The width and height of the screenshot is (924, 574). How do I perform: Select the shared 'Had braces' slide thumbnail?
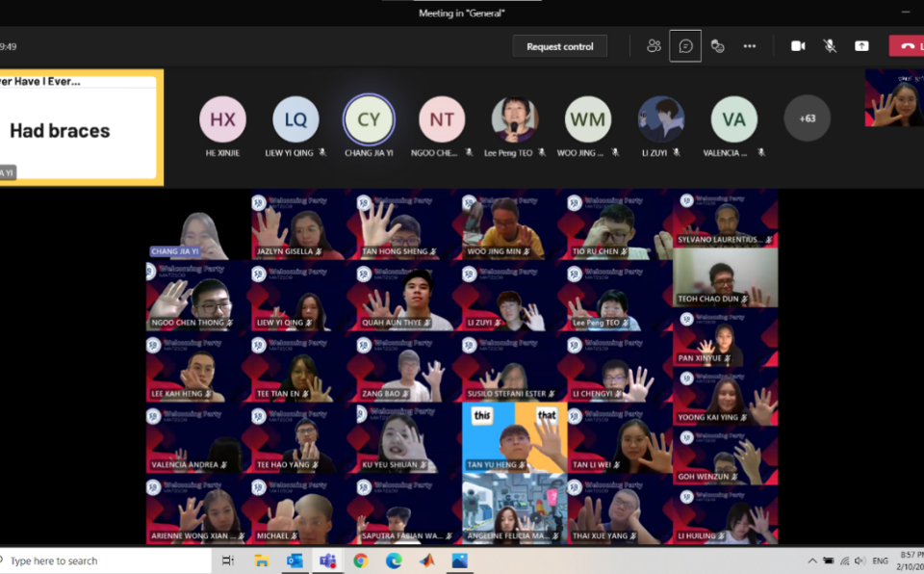click(x=79, y=127)
